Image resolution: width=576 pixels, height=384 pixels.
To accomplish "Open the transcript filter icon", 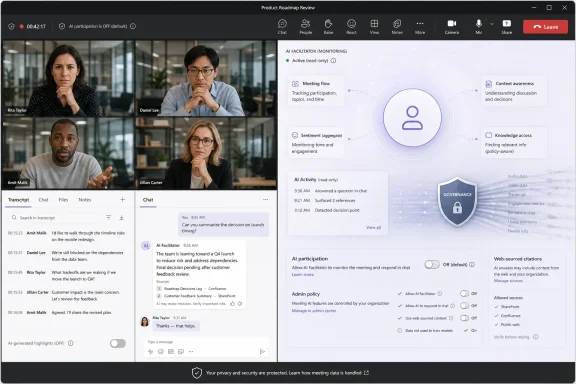I will click(x=108, y=218).
